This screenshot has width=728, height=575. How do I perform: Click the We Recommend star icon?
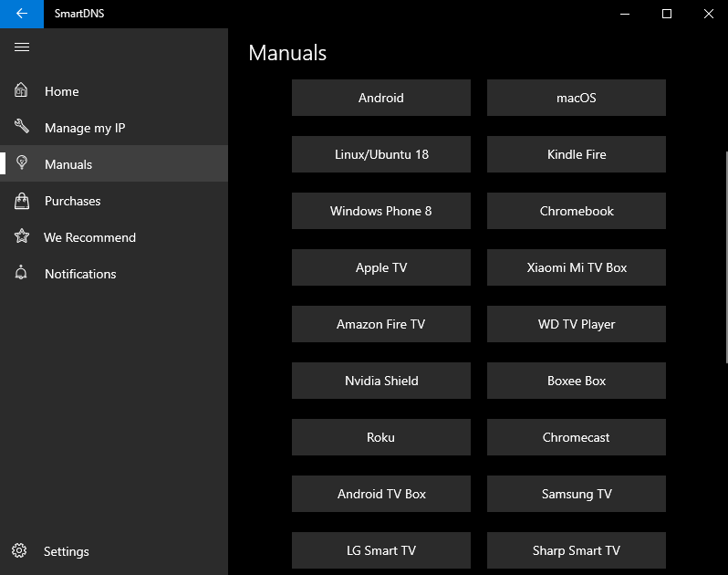click(x=21, y=236)
